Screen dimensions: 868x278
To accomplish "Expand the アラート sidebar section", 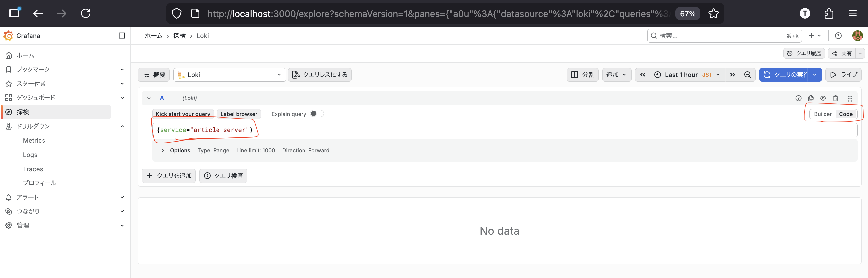I will click(122, 197).
